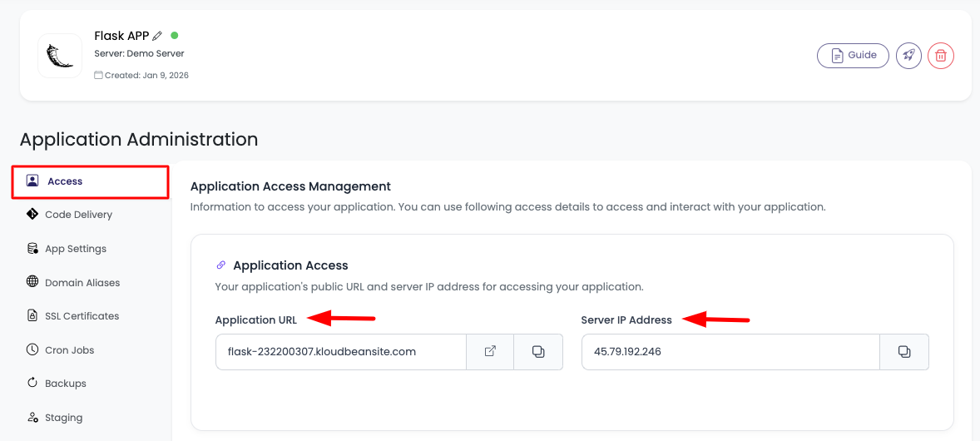
Task: Click the 'Server: Demo Server' text
Action: [140, 53]
